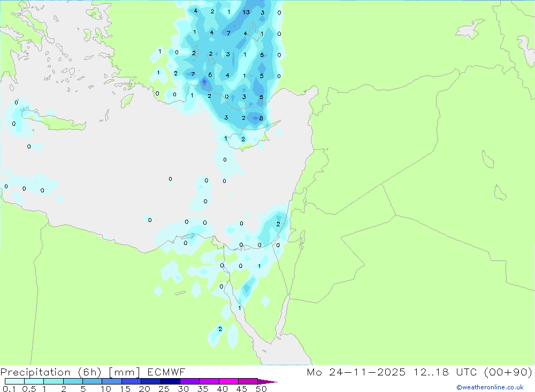Click the legend swatch between 15 and 20
This screenshot has height=392, width=535.
[x=132, y=381]
